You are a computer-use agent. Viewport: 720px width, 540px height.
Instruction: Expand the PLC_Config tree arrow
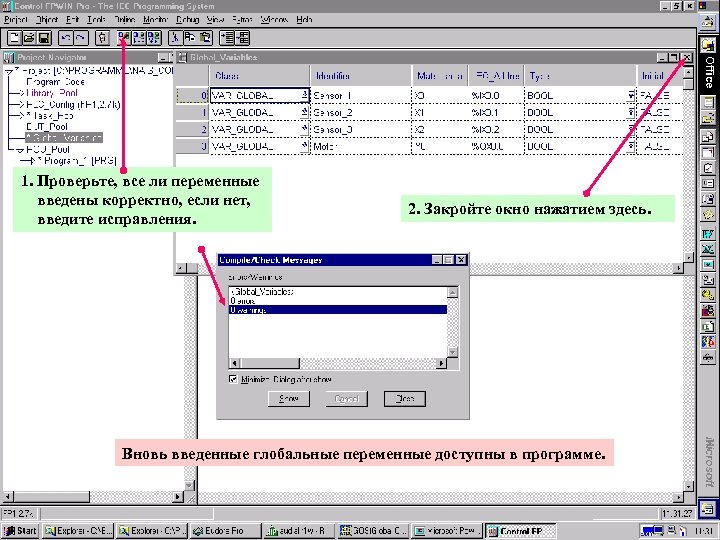(x=20, y=105)
